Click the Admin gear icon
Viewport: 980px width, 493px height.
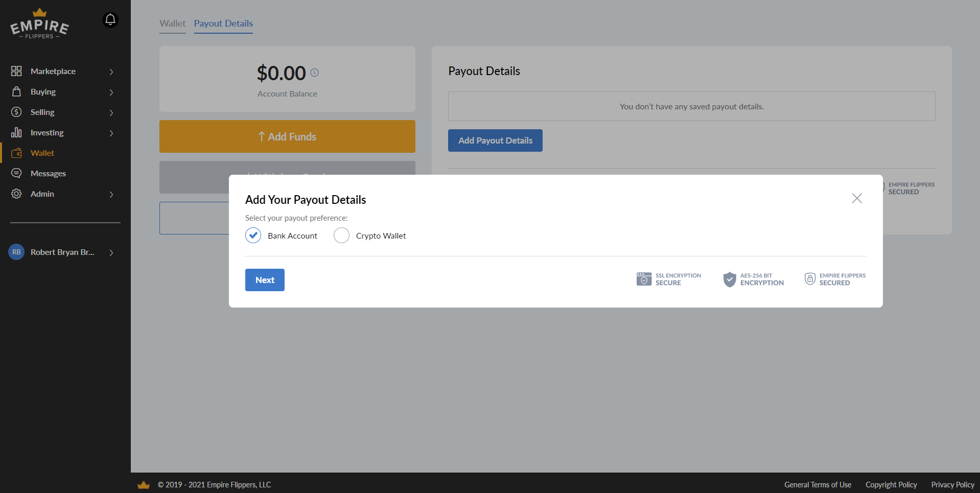16,194
